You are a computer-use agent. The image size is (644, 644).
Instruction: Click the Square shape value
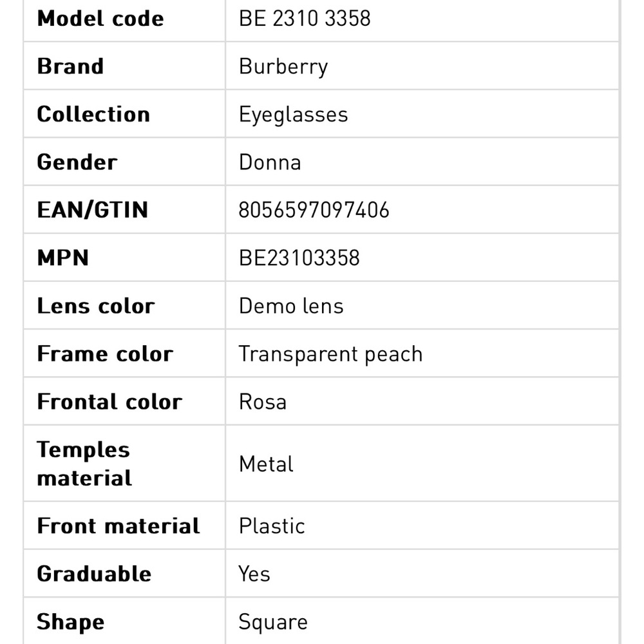pyautogui.click(x=273, y=622)
